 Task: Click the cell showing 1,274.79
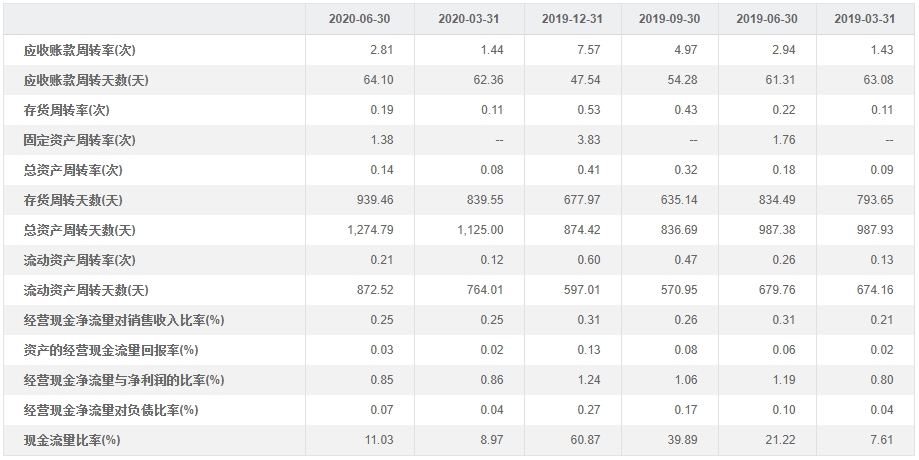point(370,230)
